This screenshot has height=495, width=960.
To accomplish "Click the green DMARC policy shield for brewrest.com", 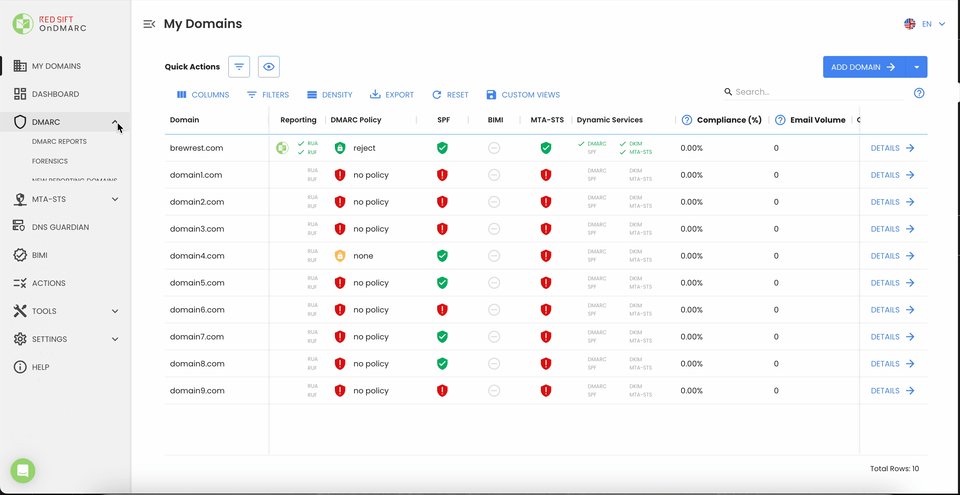I will coord(340,148).
